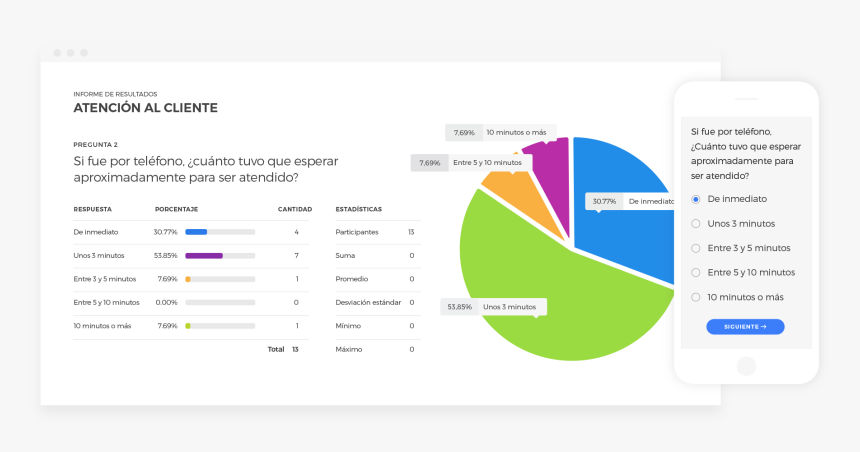Choose the "10 minutos o más" radio option

(695, 297)
